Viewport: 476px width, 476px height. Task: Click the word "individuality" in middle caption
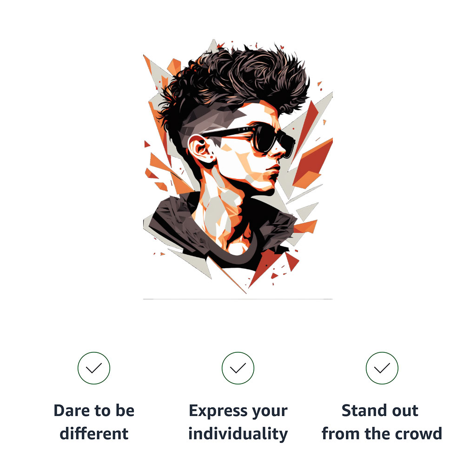(x=238, y=434)
